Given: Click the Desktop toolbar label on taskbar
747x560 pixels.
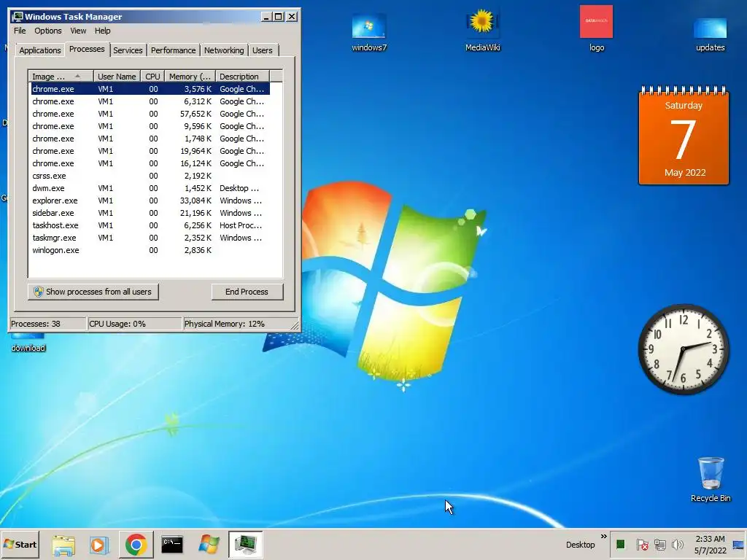Looking at the screenshot, I should [580, 545].
